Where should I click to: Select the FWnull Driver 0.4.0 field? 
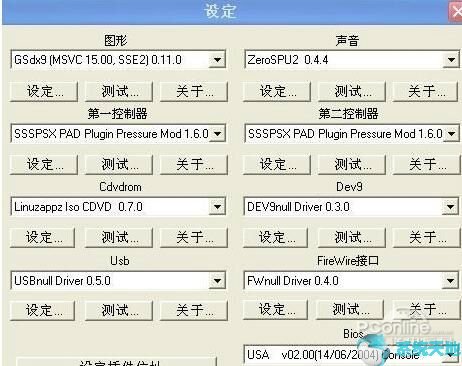tap(351, 281)
